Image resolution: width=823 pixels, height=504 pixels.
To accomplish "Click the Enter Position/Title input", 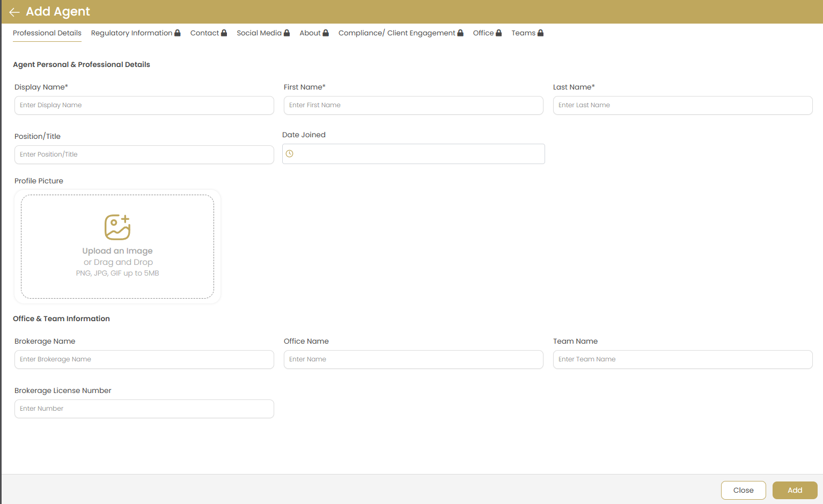I will click(x=144, y=154).
